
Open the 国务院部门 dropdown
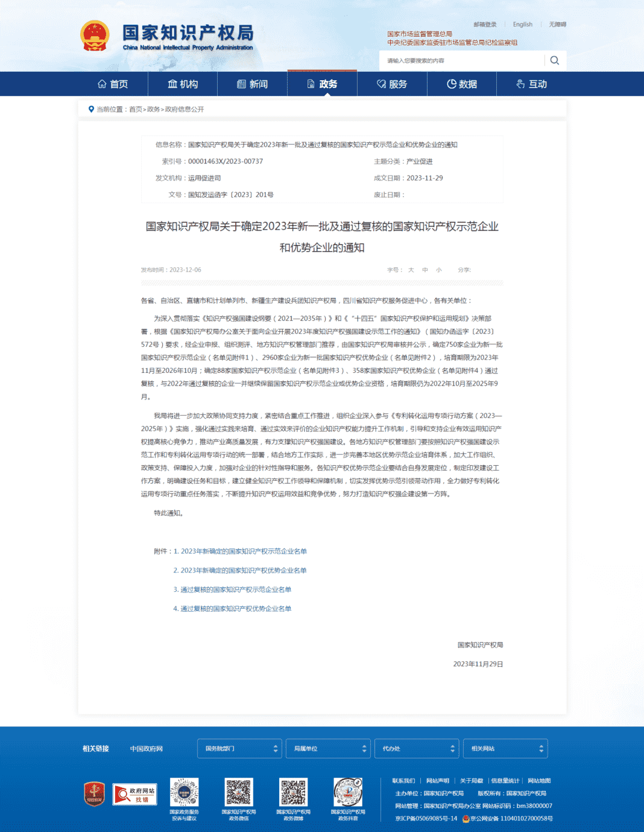pyautogui.click(x=239, y=748)
